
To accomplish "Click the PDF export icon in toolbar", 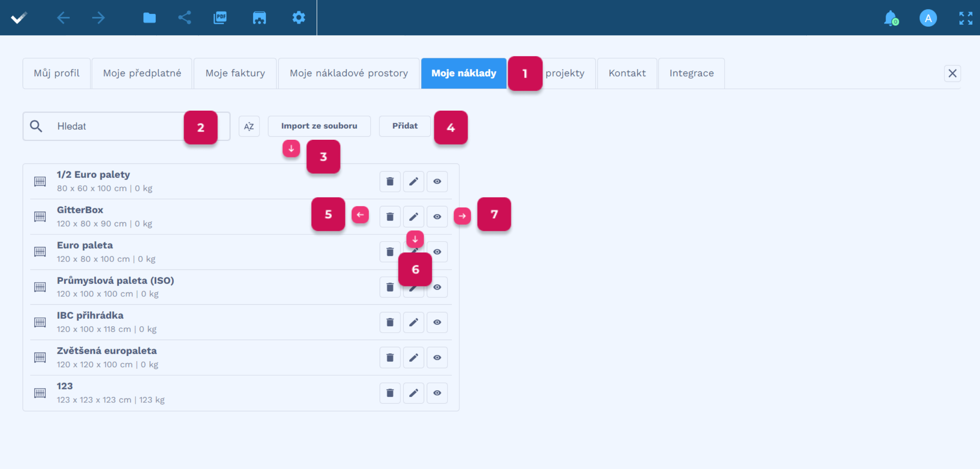I will click(220, 18).
